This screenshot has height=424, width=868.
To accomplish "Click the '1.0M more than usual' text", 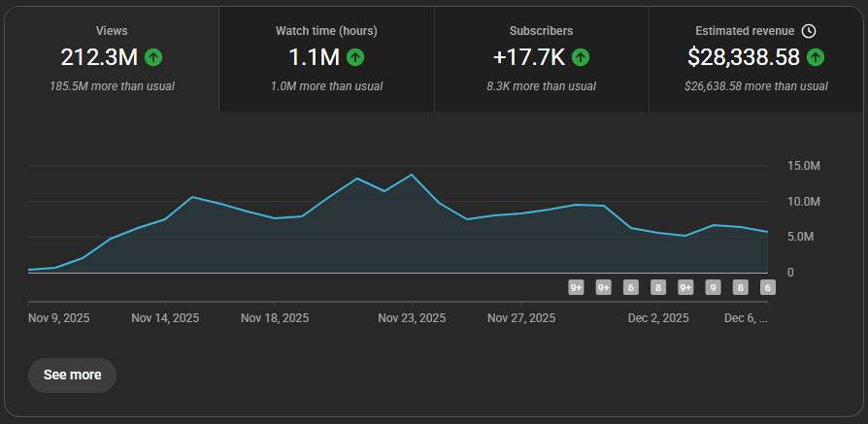I will pyautogui.click(x=326, y=86).
